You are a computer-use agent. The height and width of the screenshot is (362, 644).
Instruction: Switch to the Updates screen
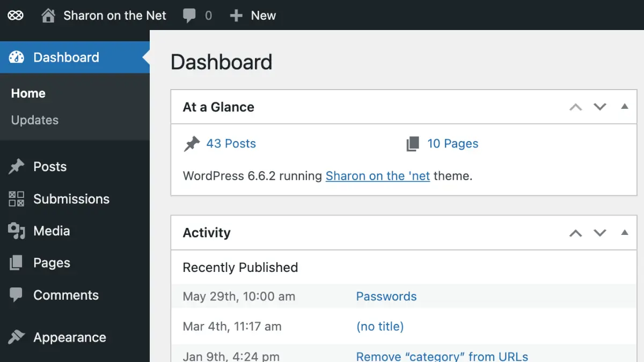coord(34,120)
